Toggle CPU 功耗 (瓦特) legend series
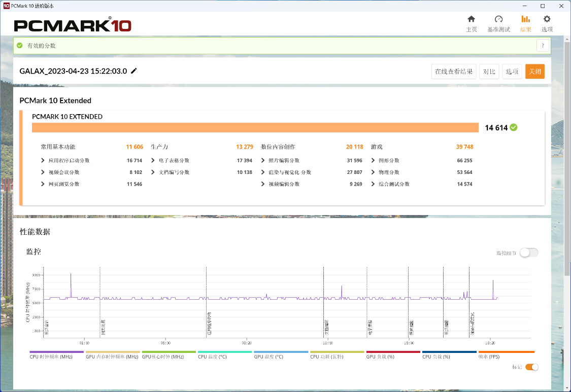 pos(337,355)
